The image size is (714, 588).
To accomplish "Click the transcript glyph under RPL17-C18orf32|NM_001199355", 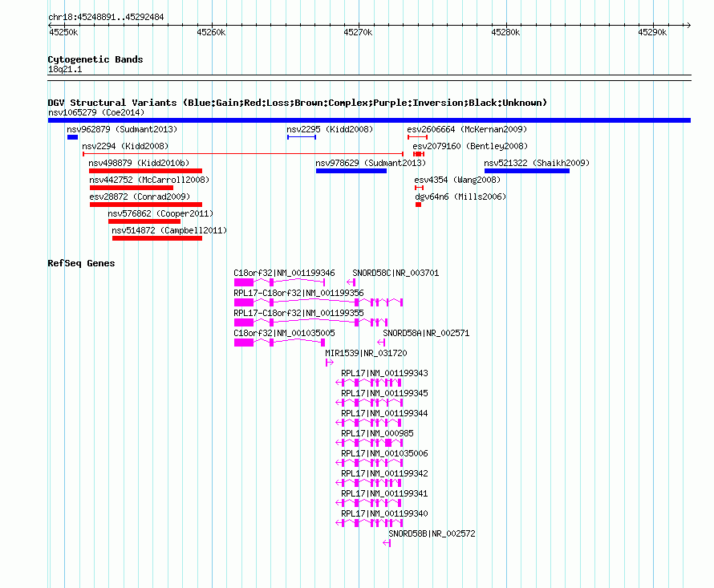I will coord(311,322).
